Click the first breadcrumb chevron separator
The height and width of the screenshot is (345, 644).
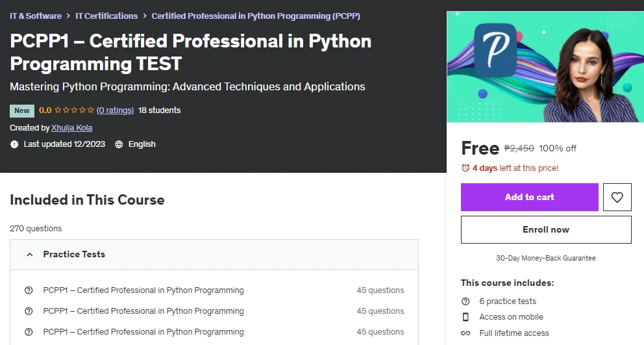(x=69, y=16)
